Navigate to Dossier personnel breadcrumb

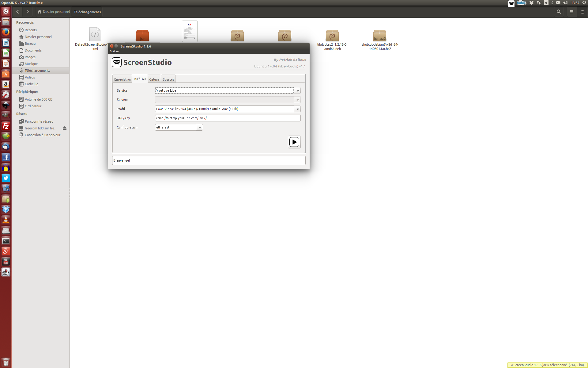coord(54,12)
